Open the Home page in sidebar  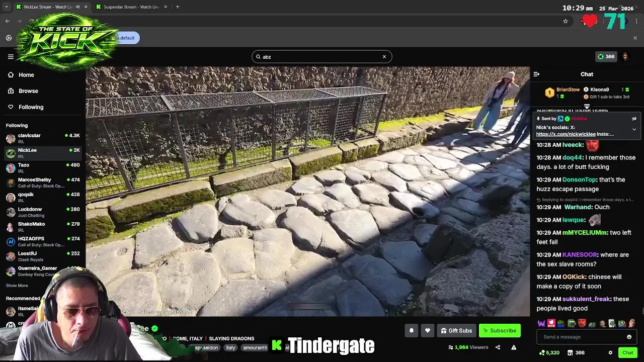pyautogui.click(x=26, y=75)
